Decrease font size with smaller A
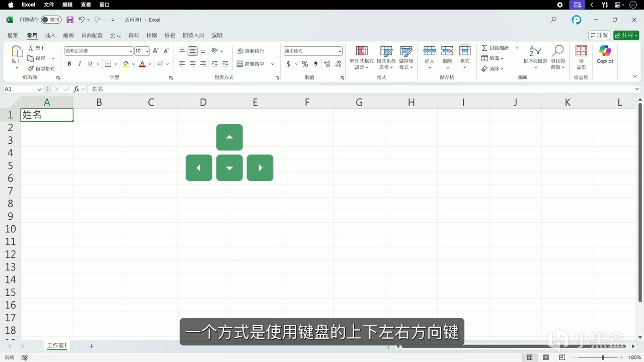The image size is (644, 362). 166,51
